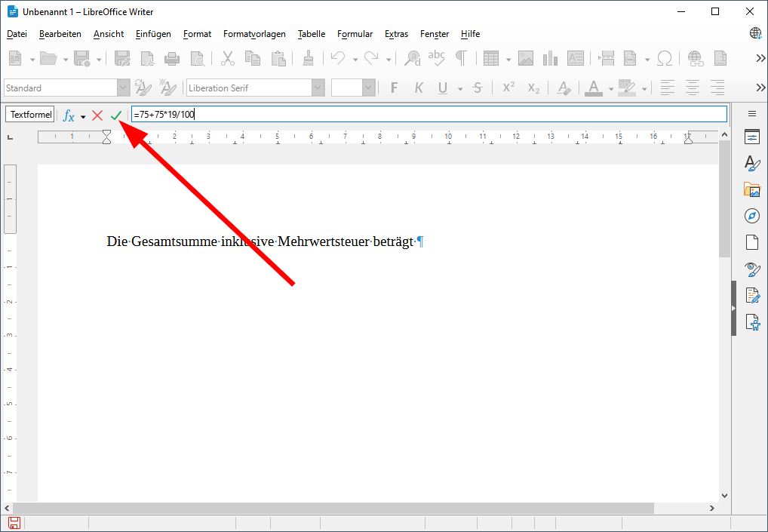Open the Accessibility Check sidebar panel
The image size is (768, 532).
pos(751,321)
